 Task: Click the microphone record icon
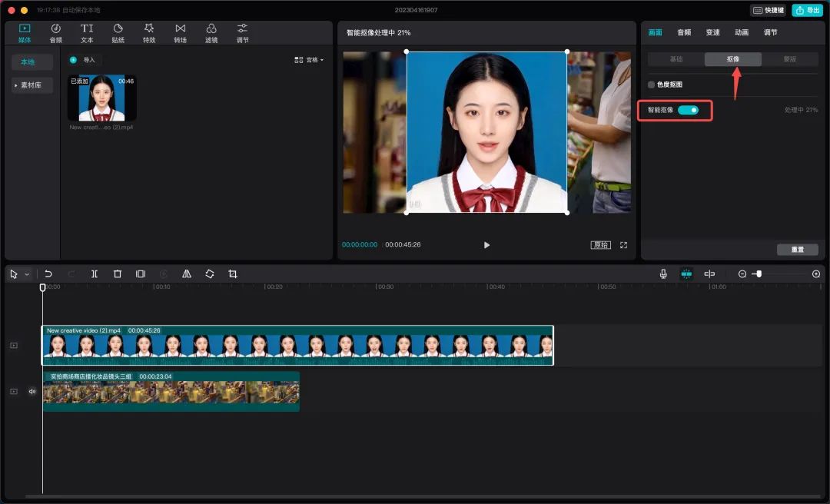click(x=663, y=274)
